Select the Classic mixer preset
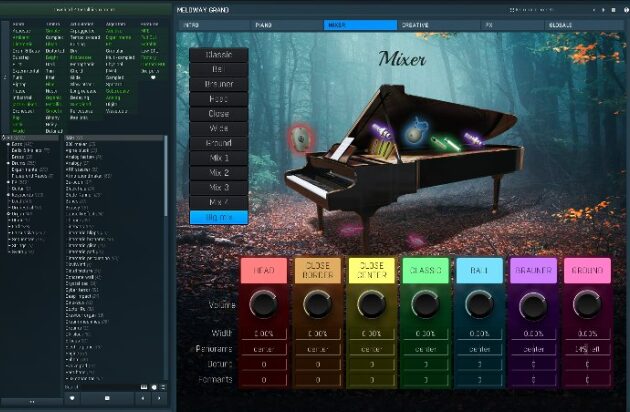The width and height of the screenshot is (630, 412). point(218,54)
